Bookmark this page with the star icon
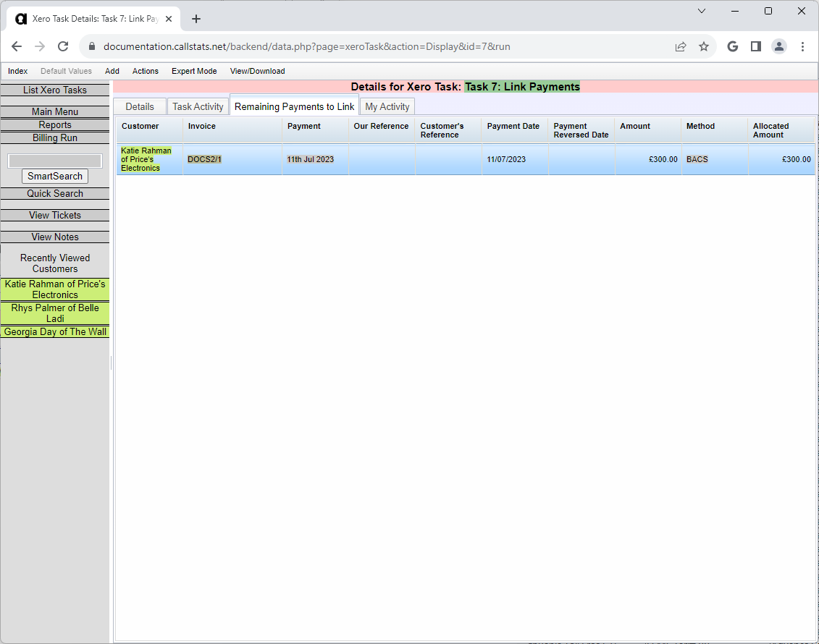Image resolution: width=819 pixels, height=644 pixels. (703, 46)
